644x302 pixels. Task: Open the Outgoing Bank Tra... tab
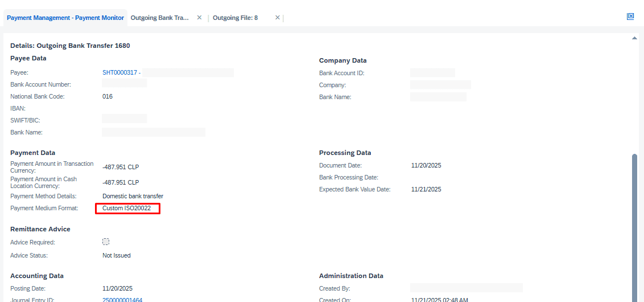[x=159, y=18]
